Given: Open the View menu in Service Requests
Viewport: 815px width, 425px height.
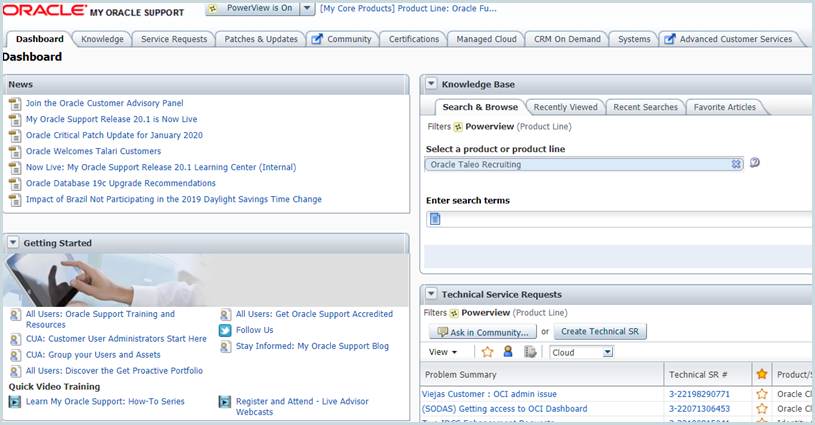Looking at the screenshot, I should point(443,352).
